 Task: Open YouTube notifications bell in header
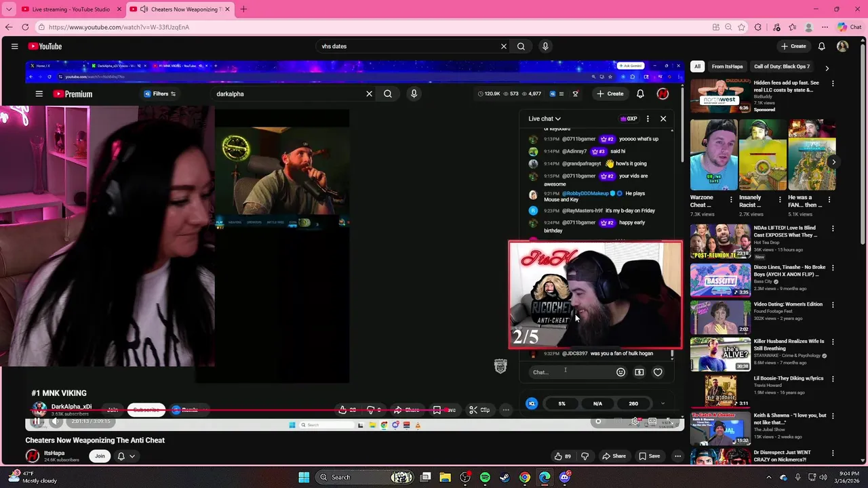pyautogui.click(x=821, y=46)
